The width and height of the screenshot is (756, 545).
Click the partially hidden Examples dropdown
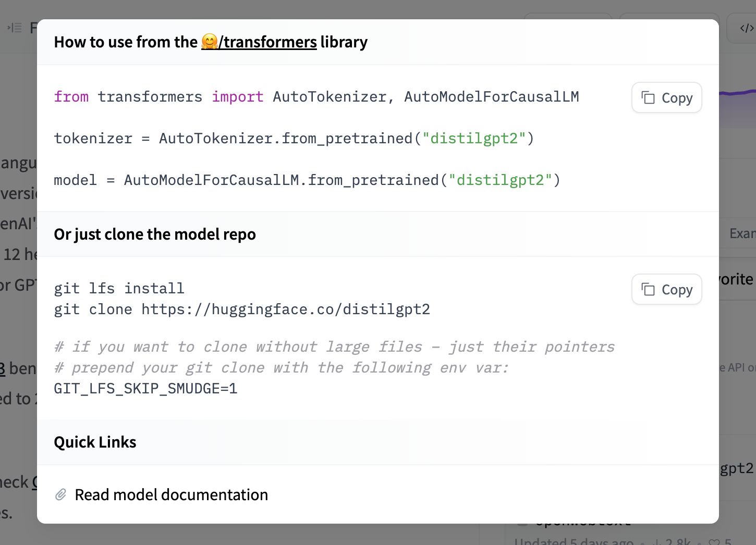pyautogui.click(x=741, y=233)
